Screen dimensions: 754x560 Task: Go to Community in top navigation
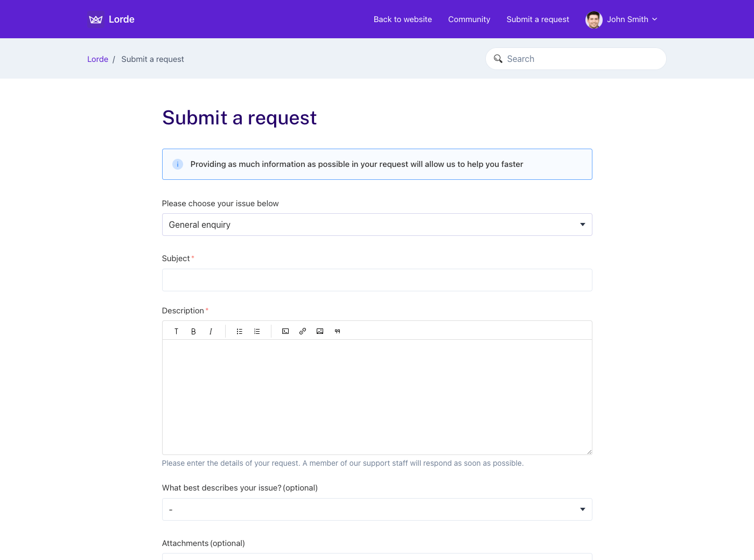click(x=469, y=19)
